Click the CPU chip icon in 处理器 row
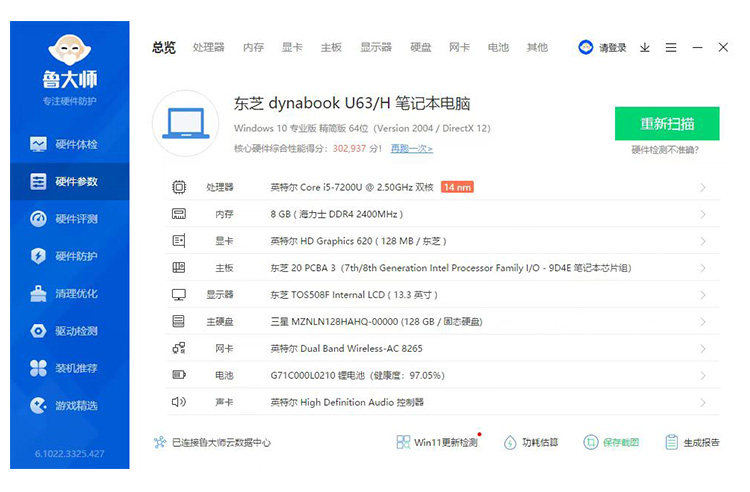The image size is (750, 492). coord(179,187)
